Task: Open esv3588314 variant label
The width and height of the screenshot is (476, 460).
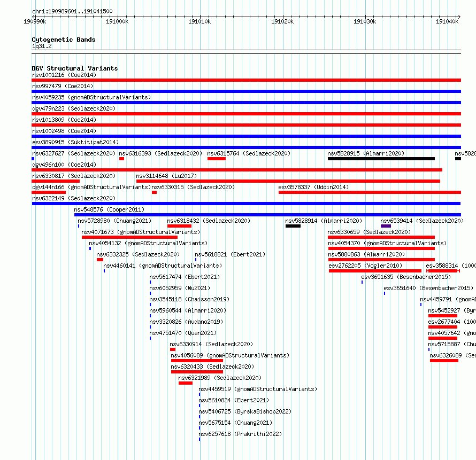Action: (451, 266)
